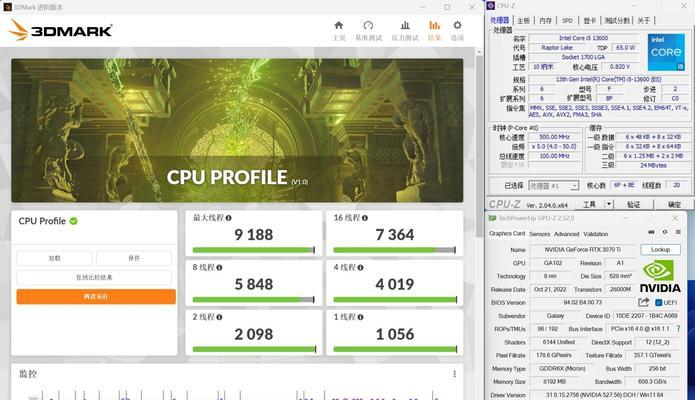Click the Intel Core i5 logo in CPU-Z
Image resolution: width=695 pixels, height=400 pixels.
pyautogui.click(x=666, y=52)
